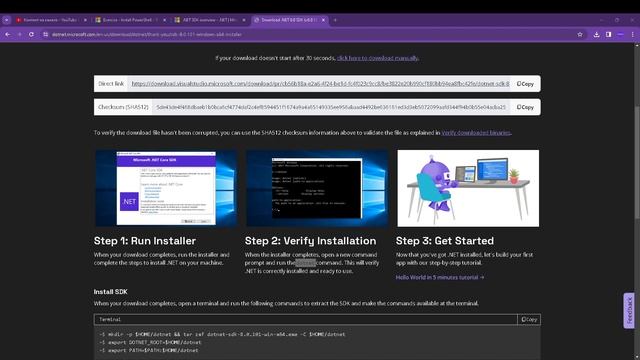The height and width of the screenshot is (360, 640).
Task: Click the 'Step 1: Run Installer' heading
Action: pos(145,241)
